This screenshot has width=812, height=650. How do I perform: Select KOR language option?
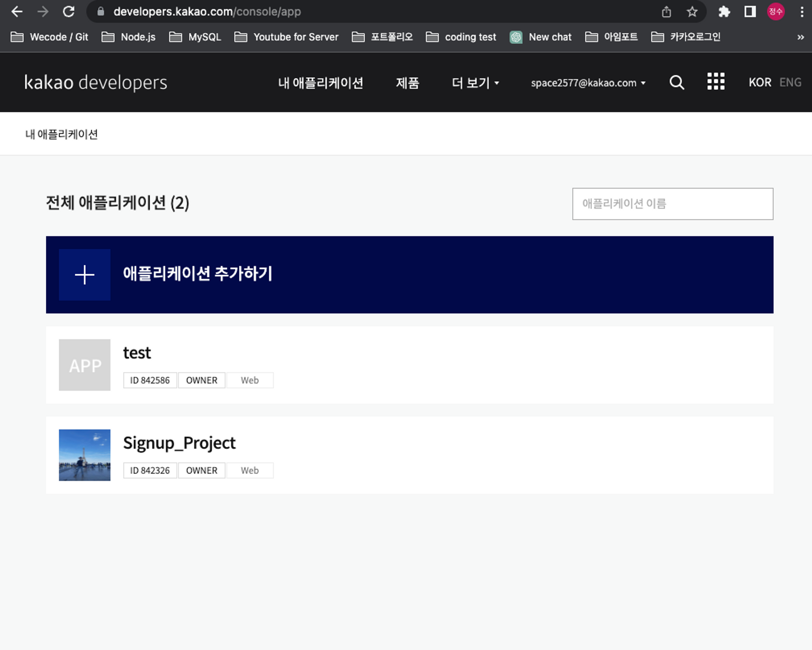[760, 82]
